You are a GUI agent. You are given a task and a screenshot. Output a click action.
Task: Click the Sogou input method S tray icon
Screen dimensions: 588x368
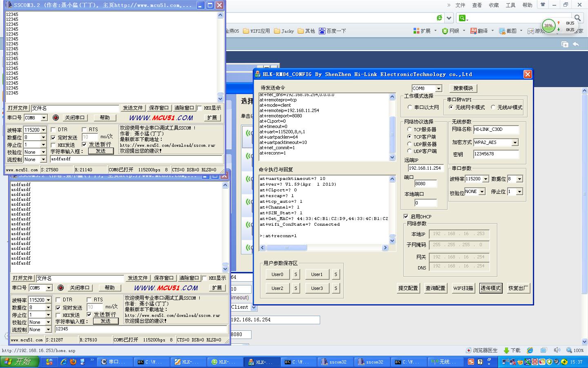pos(471,362)
